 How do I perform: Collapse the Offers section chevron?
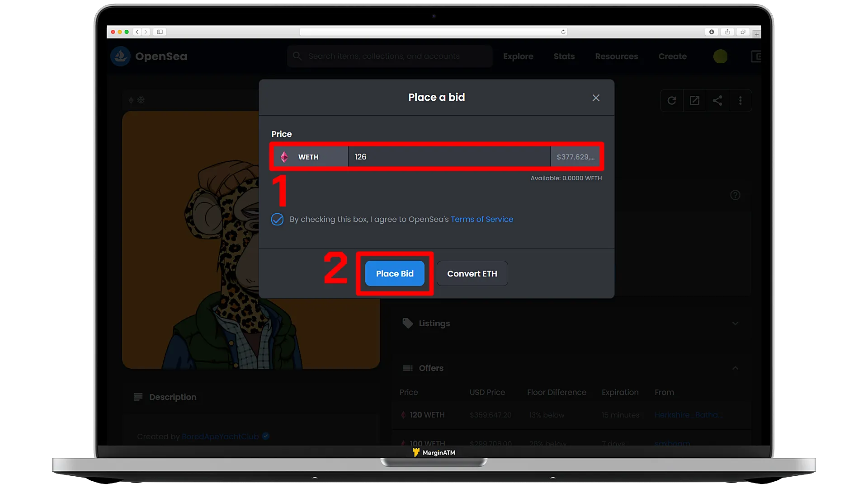[735, 368]
